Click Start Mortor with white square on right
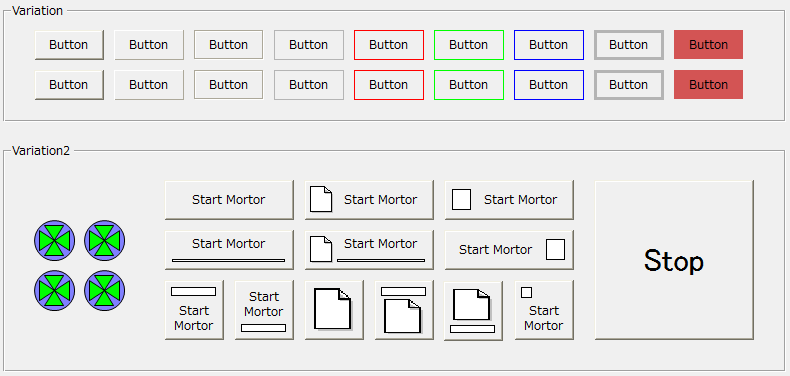This screenshot has width=790, height=376. click(509, 250)
